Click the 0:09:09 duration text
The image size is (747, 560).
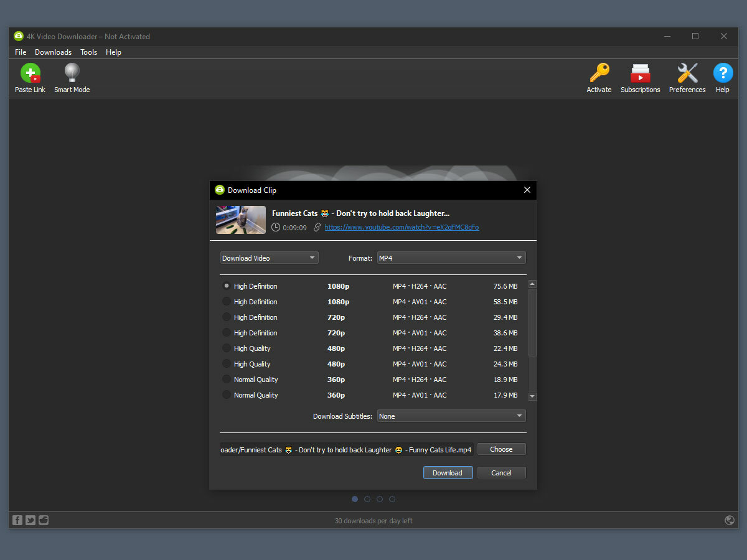(295, 228)
